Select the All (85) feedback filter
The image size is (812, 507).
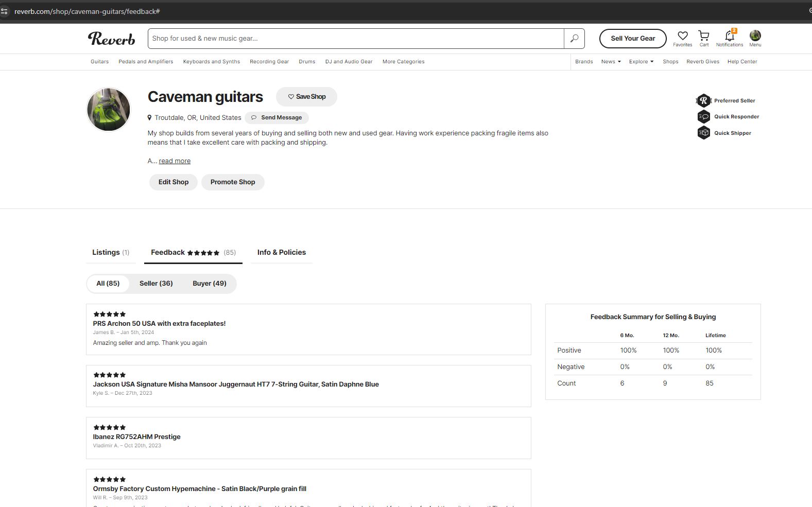click(x=108, y=284)
